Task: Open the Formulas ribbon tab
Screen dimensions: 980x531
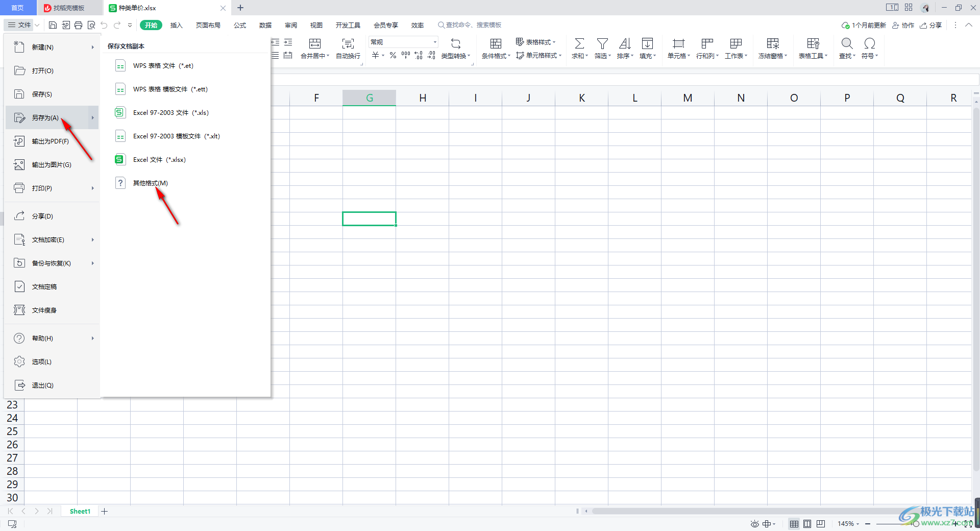Action: click(240, 25)
